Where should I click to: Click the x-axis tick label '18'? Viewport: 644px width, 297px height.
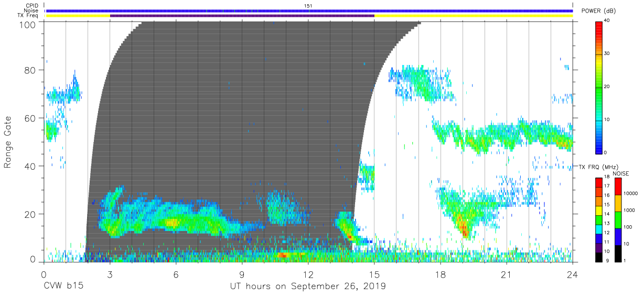tap(441, 274)
